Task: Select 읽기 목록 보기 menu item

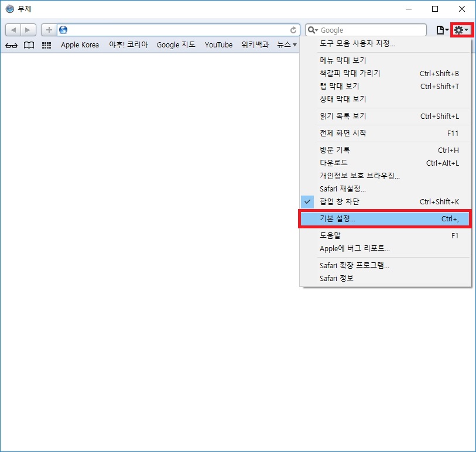Action: click(x=385, y=116)
